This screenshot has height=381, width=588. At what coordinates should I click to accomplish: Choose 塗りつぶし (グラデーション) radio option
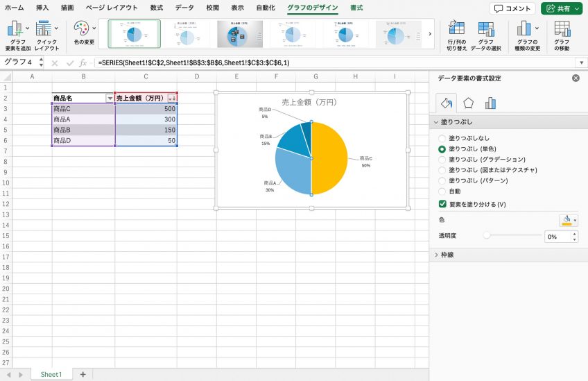442,160
